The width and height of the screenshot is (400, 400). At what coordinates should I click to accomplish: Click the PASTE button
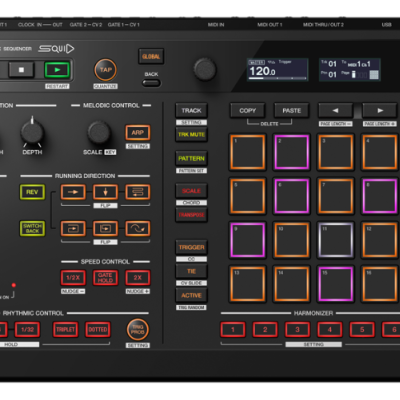(292, 110)
